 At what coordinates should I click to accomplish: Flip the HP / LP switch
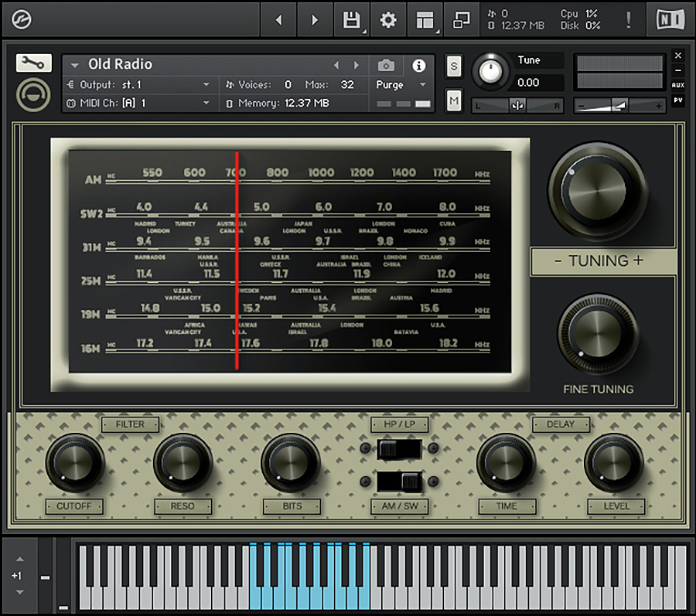pos(399,449)
